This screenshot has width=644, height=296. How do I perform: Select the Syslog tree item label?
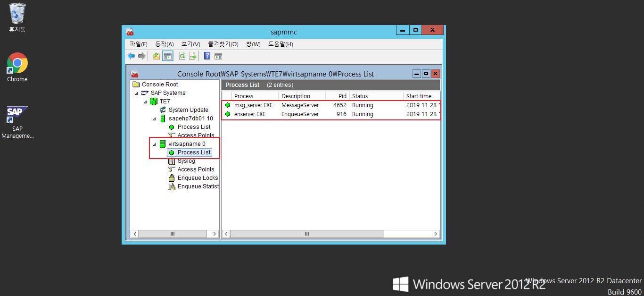(186, 161)
